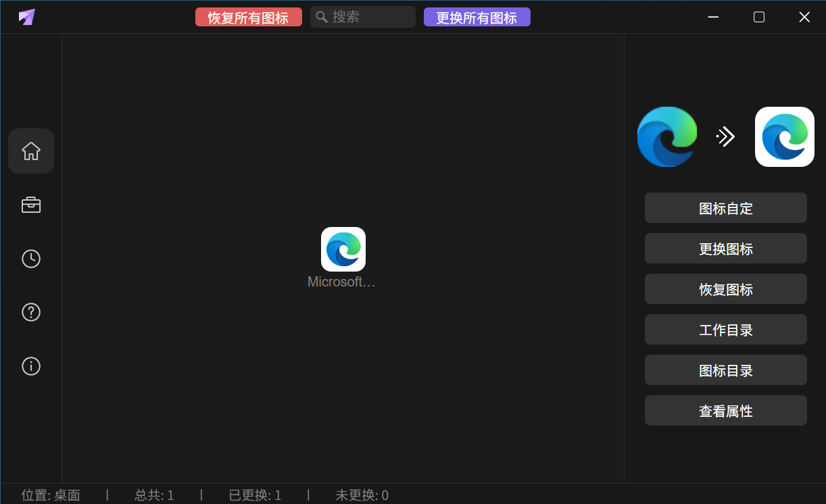Viewport: 826px width, 504px height.
Task: Open the history clock sidebar icon
Action: (31, 259)
